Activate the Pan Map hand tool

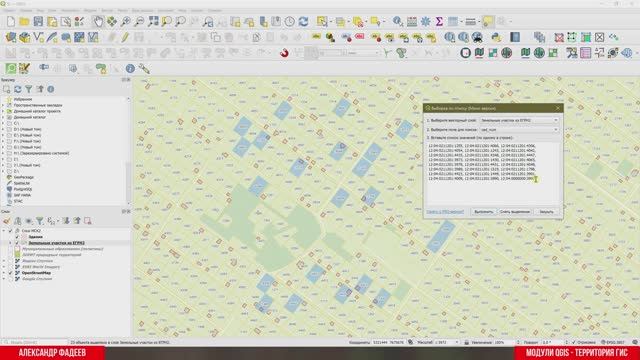click(x=98, y=22)
